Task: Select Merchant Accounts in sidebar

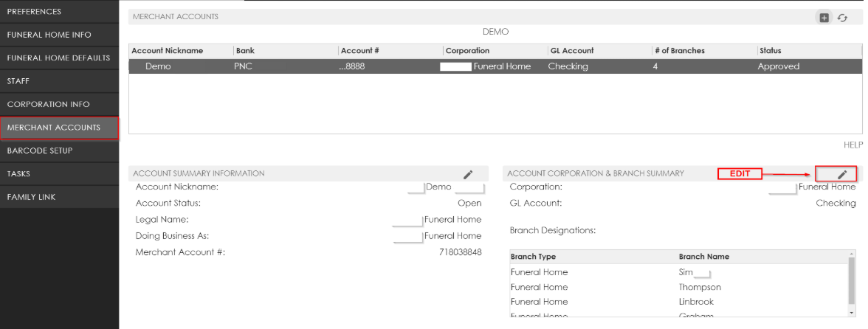Action: (x=59, y=128)
